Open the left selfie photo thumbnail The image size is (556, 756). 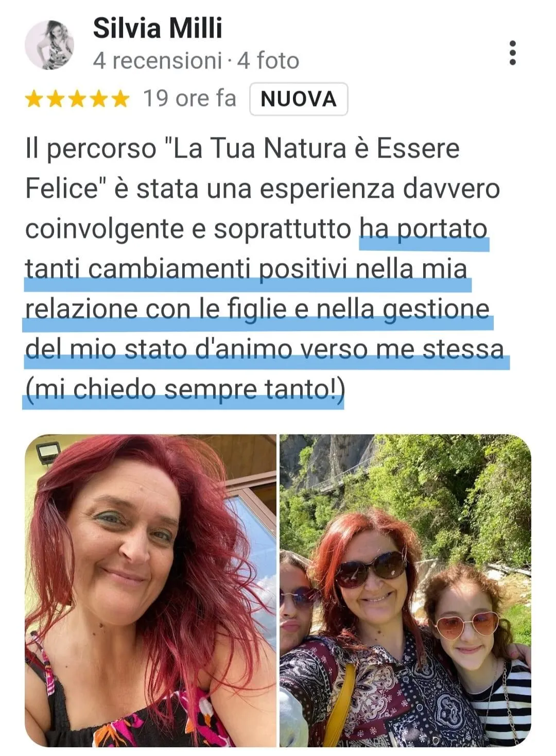[x=150, y=591]
